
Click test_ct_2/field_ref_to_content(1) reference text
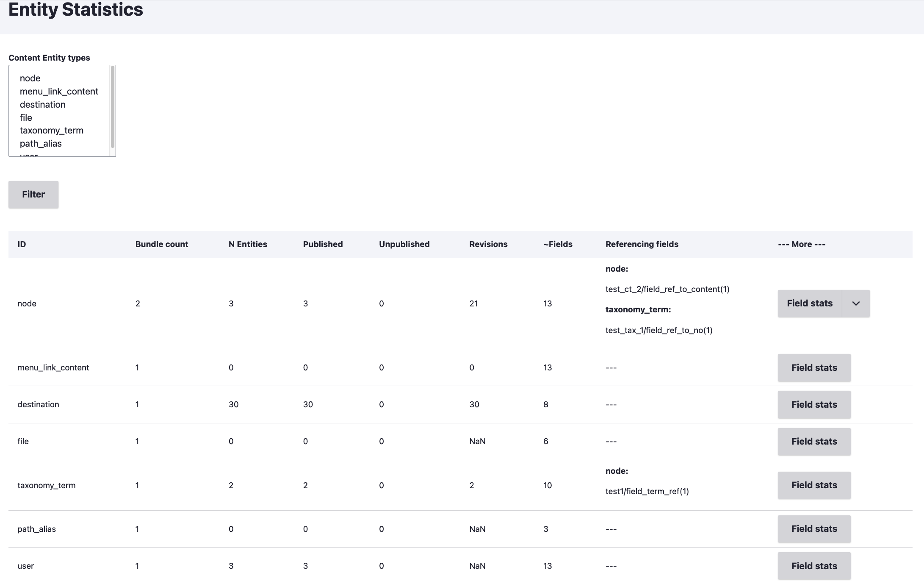(x=667, y=289)
